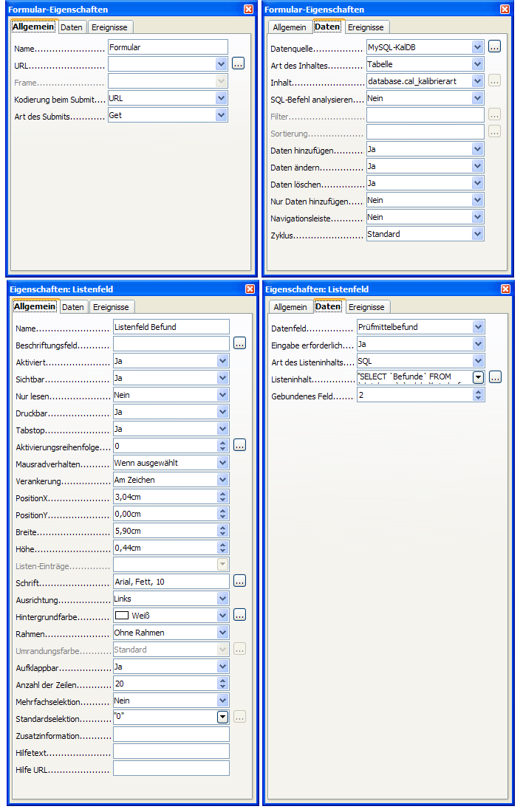Click the ellipsis button next to Listeninhalt
The width and height of the screenshot is (523, 812).
(495, 377)
